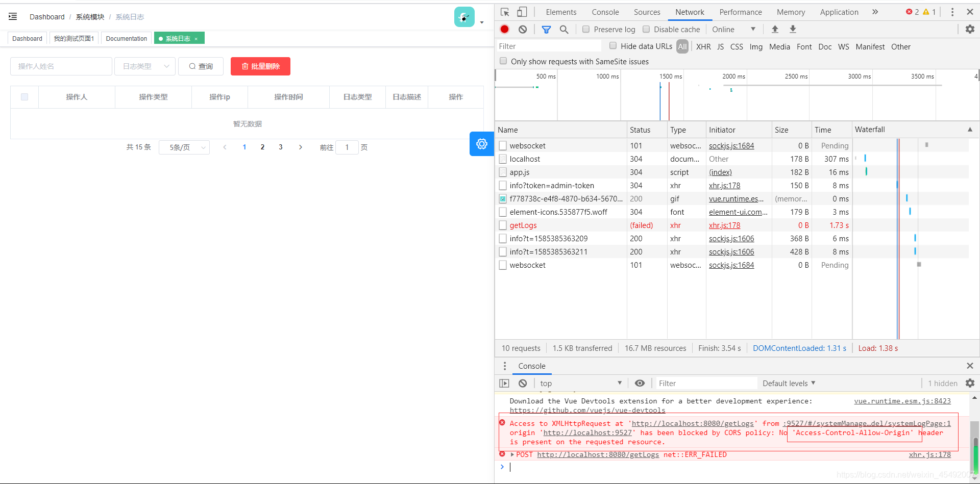Screen dimensions: 980x484
Task: Switch to the Sources tab
Action: [647, 12]
